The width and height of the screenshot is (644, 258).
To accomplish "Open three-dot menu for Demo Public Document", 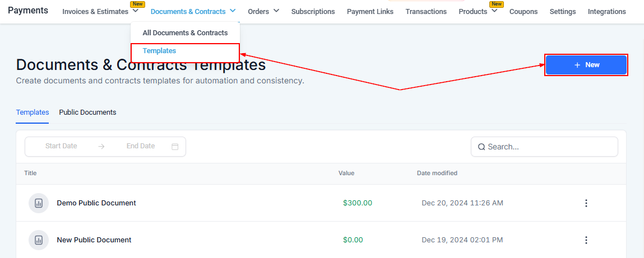I will pos(586,203).
